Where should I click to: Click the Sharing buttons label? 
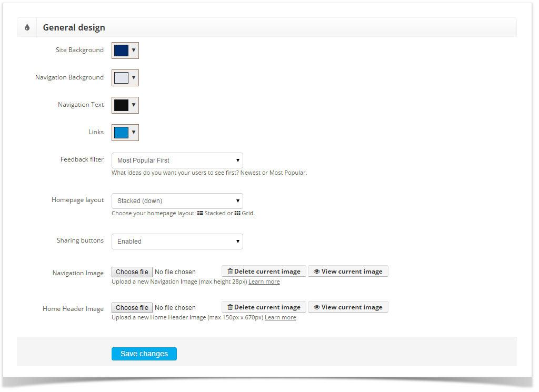[80, 240]
